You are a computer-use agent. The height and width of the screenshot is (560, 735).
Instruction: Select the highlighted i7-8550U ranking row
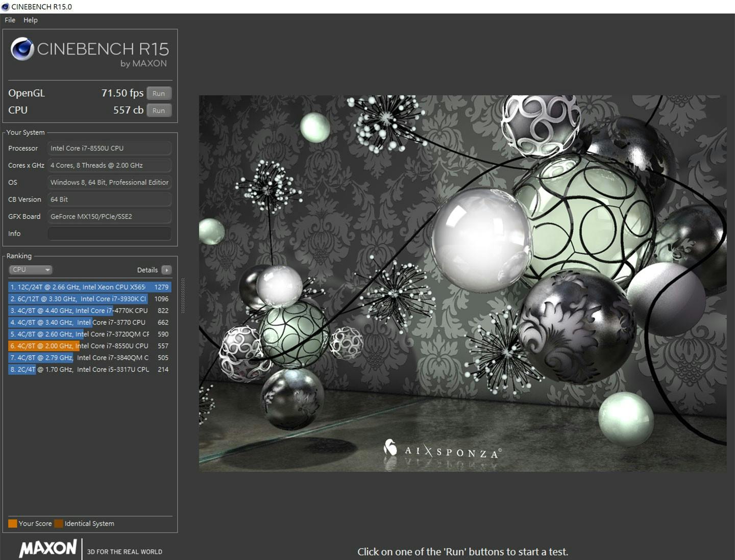[x=89, y=346]
